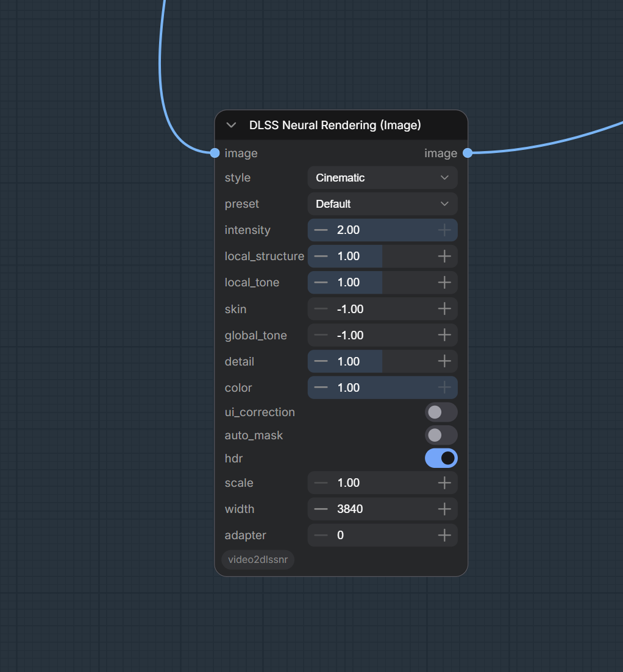The image size is (623, 672).
Task: Increase color value with plus icon
Action: click(444, 387)
